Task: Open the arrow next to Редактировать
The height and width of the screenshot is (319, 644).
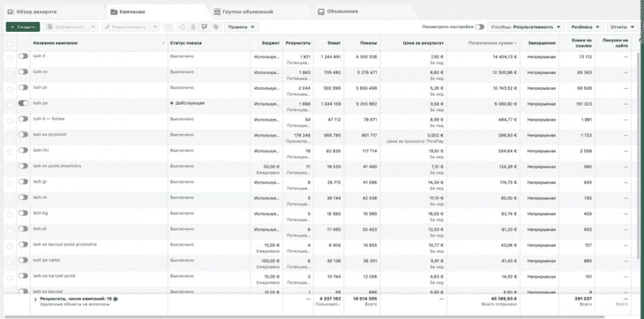Action: click(x=155, y=27)
